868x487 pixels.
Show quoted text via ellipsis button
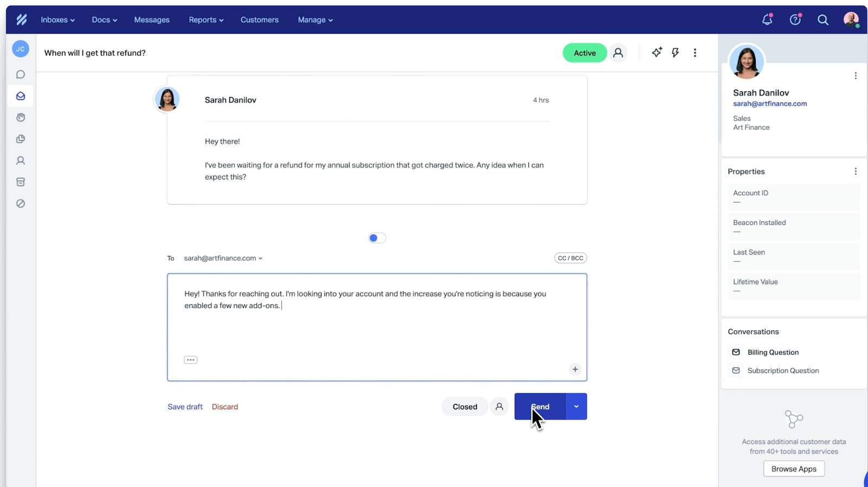[x=190, y=360]
